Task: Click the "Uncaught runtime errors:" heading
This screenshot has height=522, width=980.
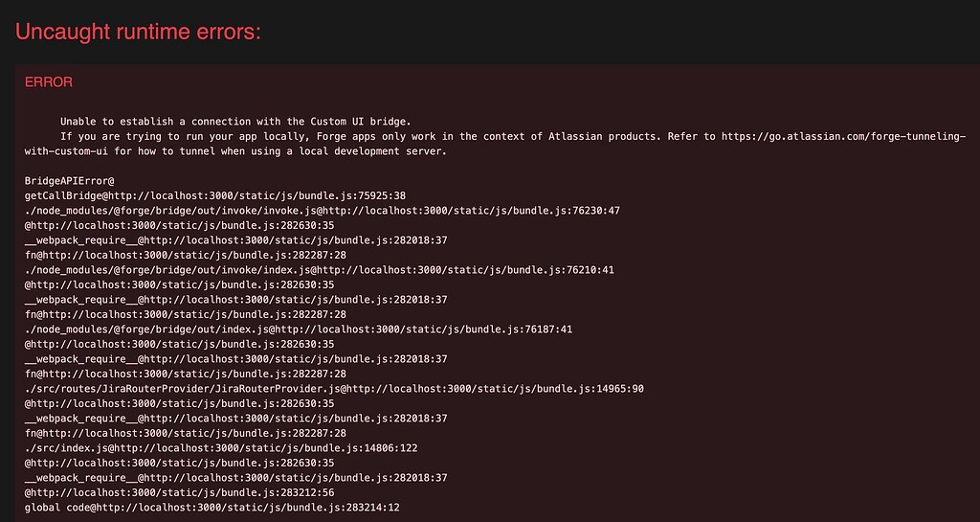Action: tap(138, 32)
